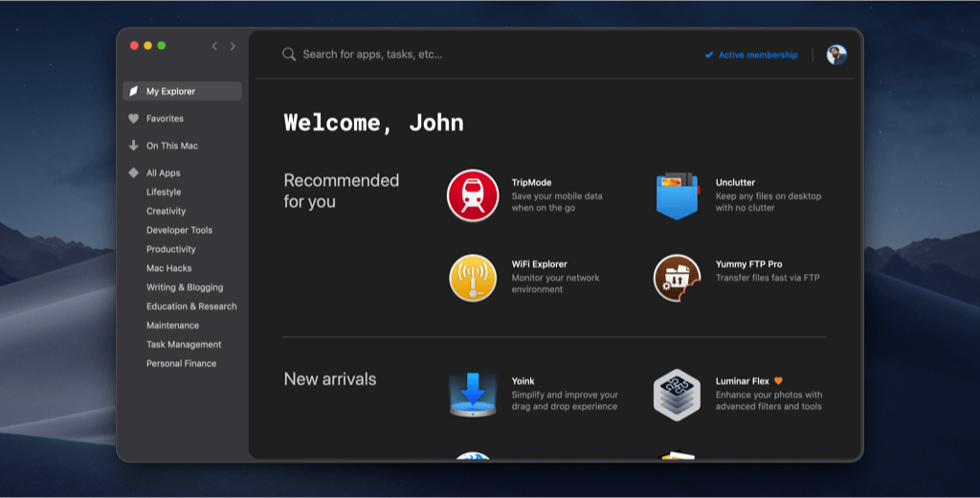Focus the Search for apps field
The height and width of the screenshot is (498, 980).
click(x=372, y=55)
